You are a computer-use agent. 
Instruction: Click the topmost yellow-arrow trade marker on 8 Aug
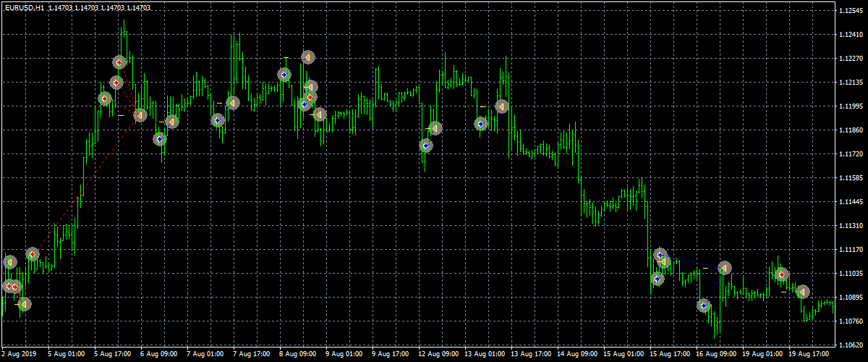coord(308,56)
